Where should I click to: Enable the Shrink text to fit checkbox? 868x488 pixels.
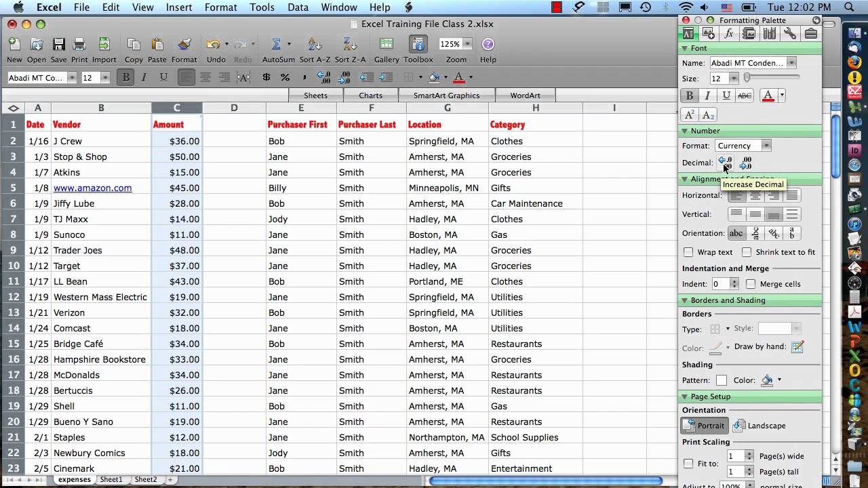pos(747,252)
